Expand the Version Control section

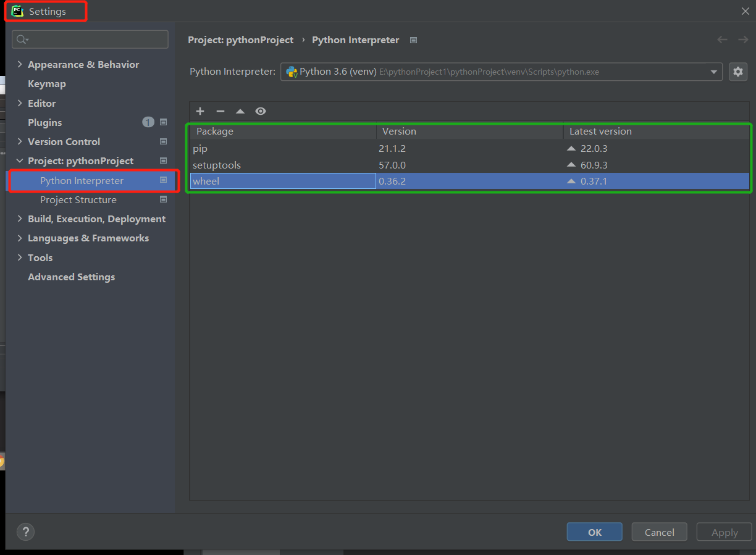(20, 141)
